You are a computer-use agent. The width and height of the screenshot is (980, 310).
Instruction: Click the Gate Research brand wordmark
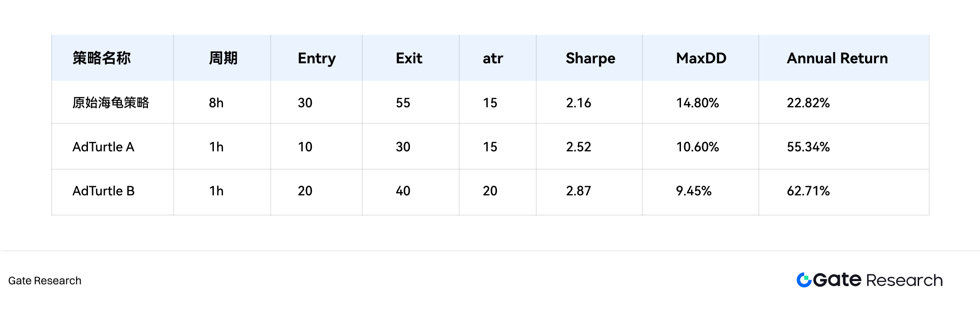pyautogui.click(x=878, y=280)
